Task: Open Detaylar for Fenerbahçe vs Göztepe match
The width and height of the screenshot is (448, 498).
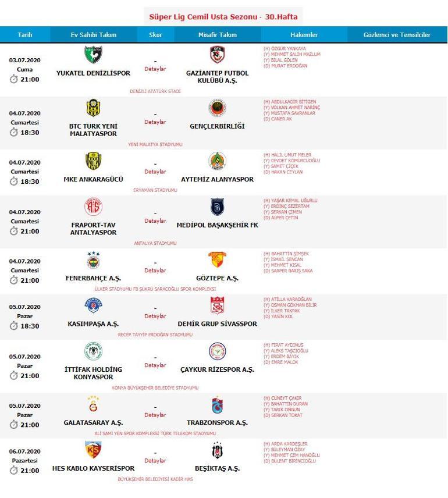Action: (x=155, y=271)
